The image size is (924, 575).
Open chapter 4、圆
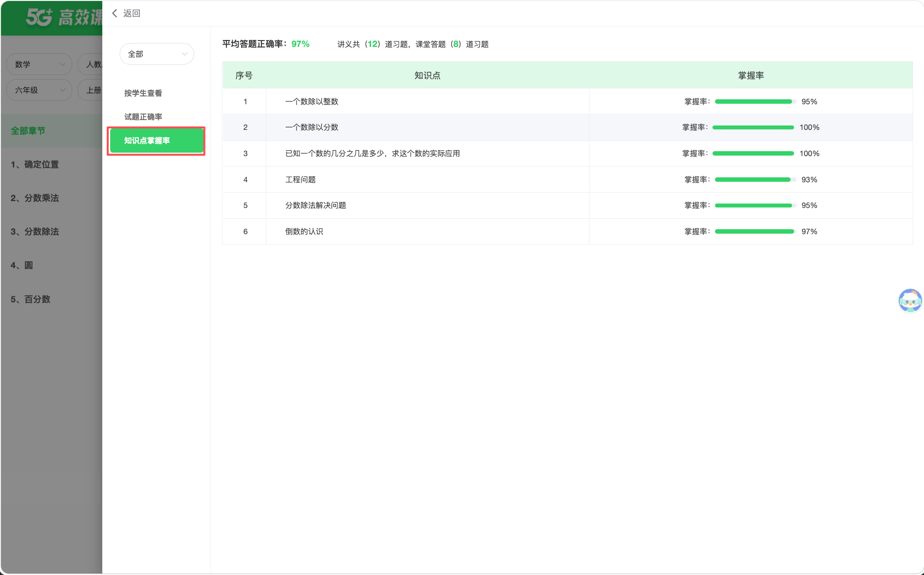click(22, 265)
